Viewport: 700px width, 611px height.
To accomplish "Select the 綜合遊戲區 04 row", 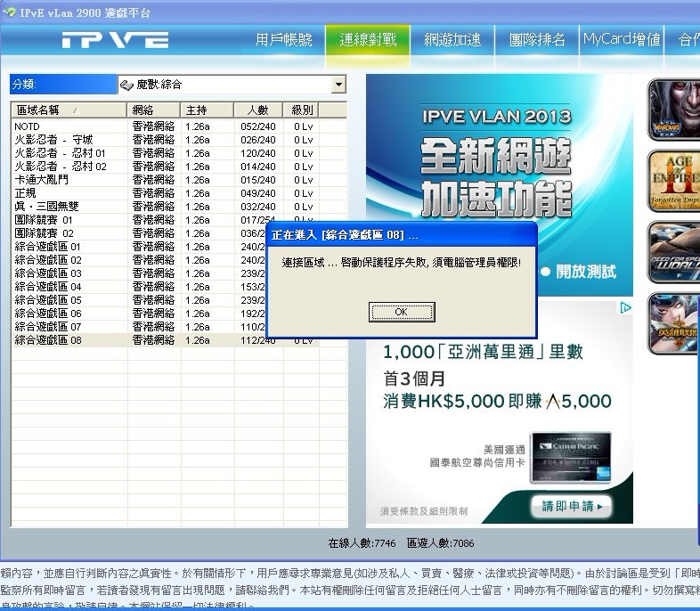I will (x=139, y=287).
